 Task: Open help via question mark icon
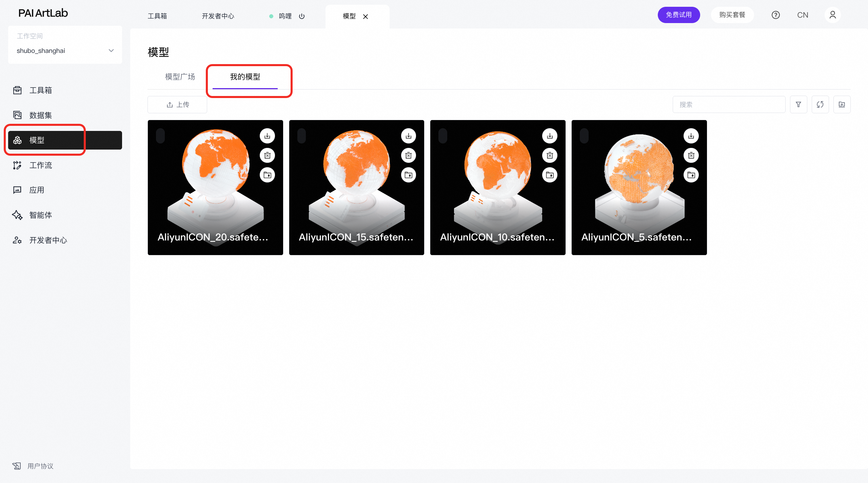coord(775,15)
